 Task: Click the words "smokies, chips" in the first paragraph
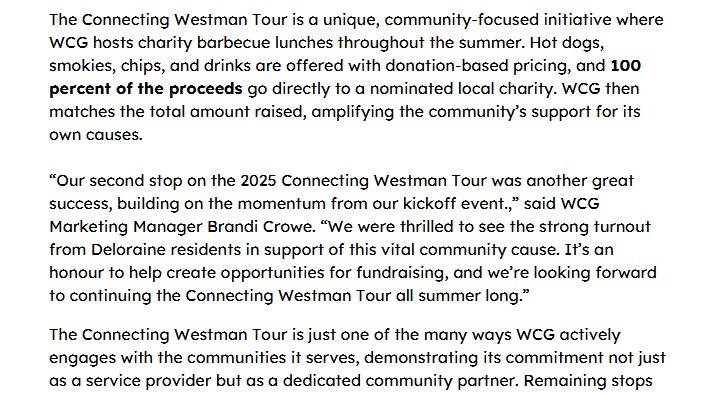[106, 66]
